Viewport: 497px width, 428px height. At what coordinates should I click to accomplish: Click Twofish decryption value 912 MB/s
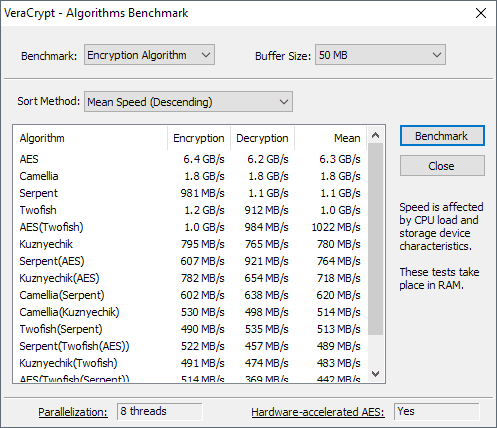point(267,210)
